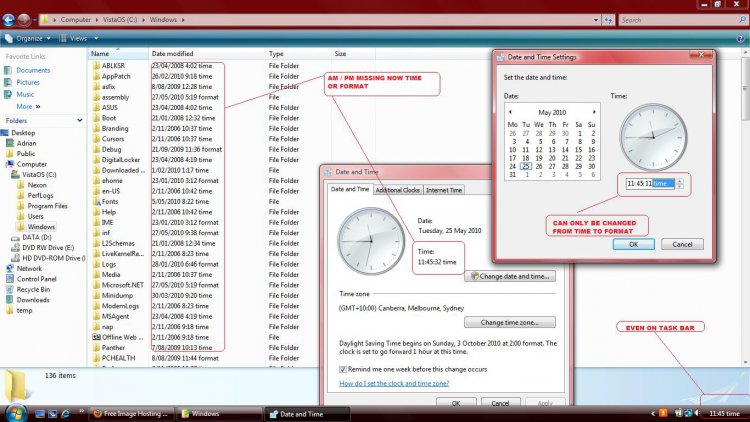Go to previous month in calendar
The width and height of the screenshot is (750, 422).
(510, 112)
